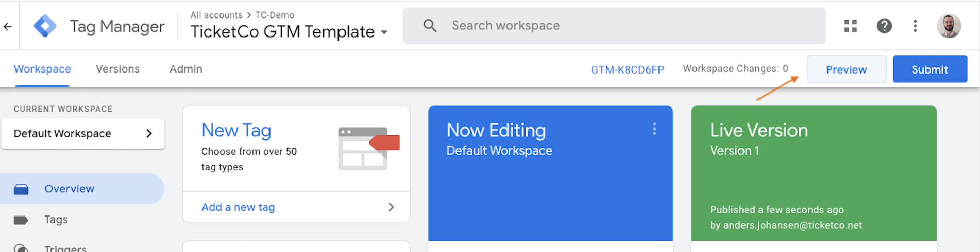980x252 pixels.
Task: Click the Published a few seconds ago text
Action: click(776, 210)
